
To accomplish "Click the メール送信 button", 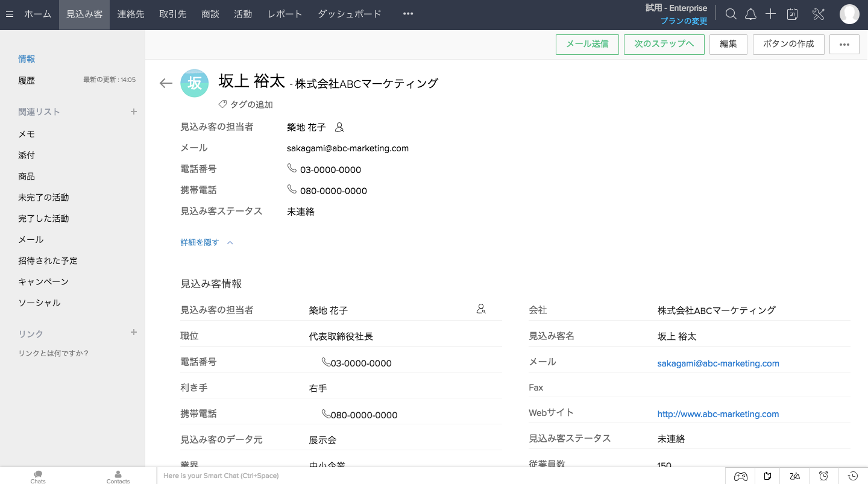I will click(587, 44).
